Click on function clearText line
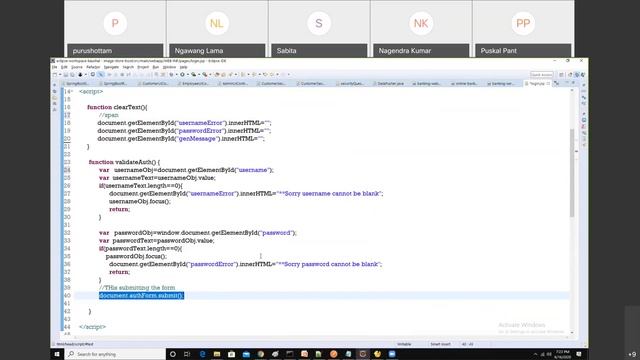The height and width of the screenshot is (360, 640). (117, 107)
